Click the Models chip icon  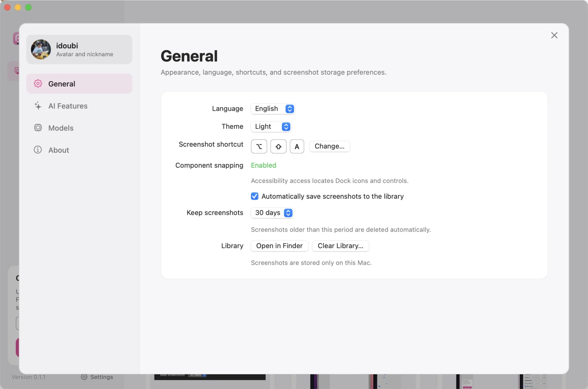pos(38,128)
